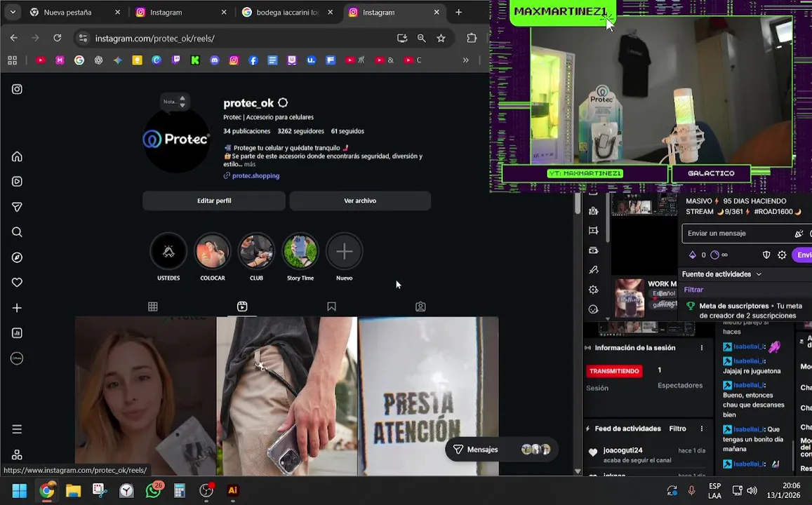The image size is (812, 505).
Task: Click the bookmark star in address bar
Action: point(441,39)
